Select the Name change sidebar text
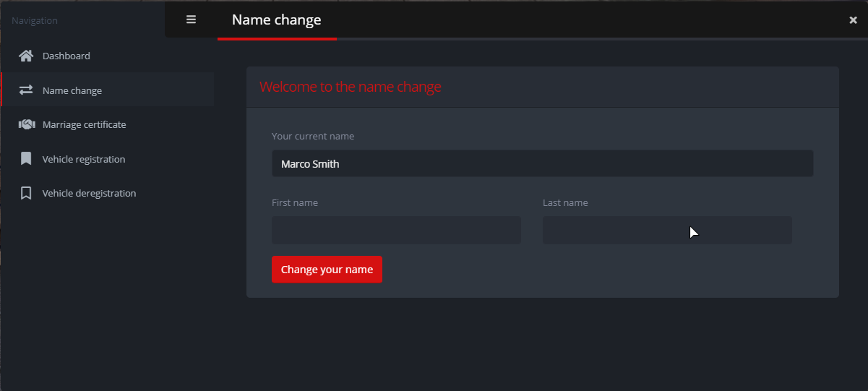The width and height of the screenshot is (868, 391). (x=72, y=90)
